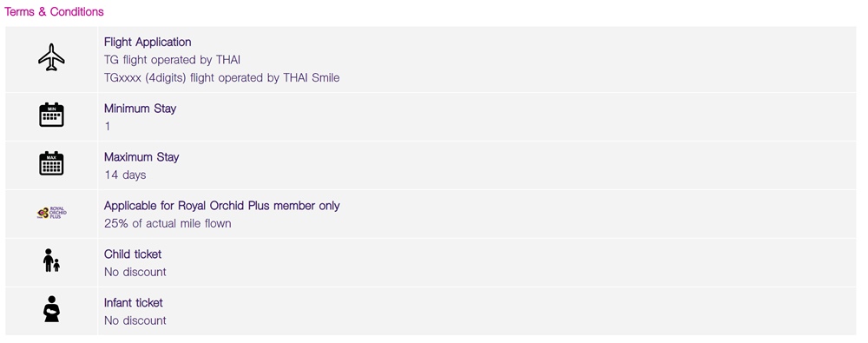Image resolution: width=868 pixels, height=343 pixels.
Task: Click the minimum stay value 1
Action: coord(108,126)
